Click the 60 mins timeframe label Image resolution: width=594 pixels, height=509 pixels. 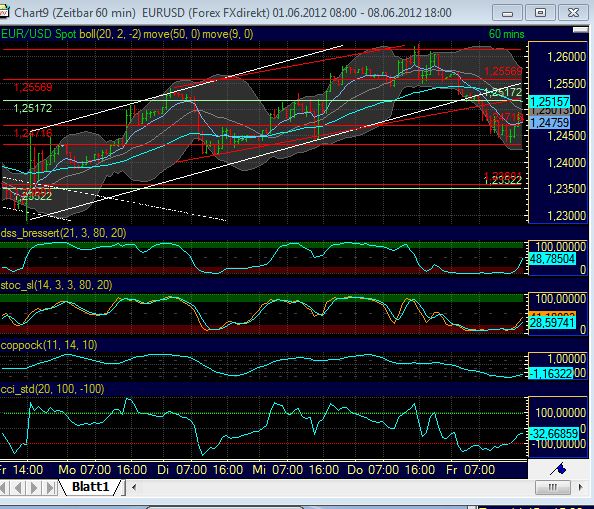tap(506, 34)
